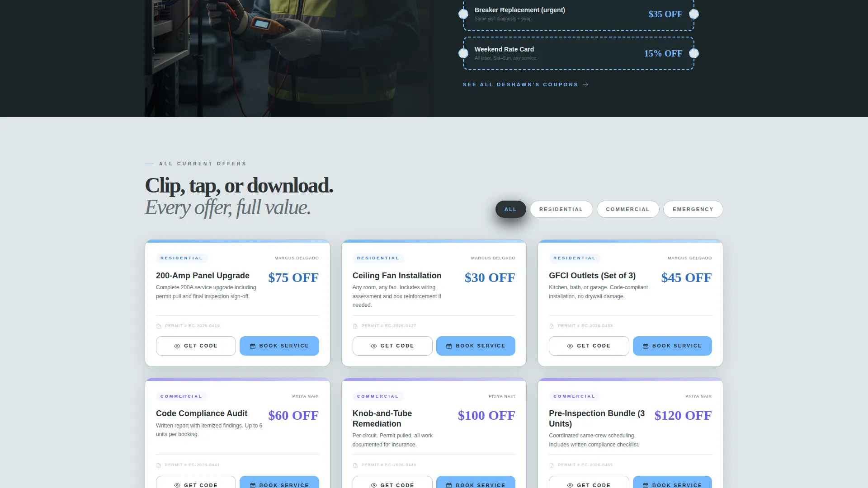Click the Ceiling Fan Installation title
The height and width of the screenshot is (488, 868).
397,276
